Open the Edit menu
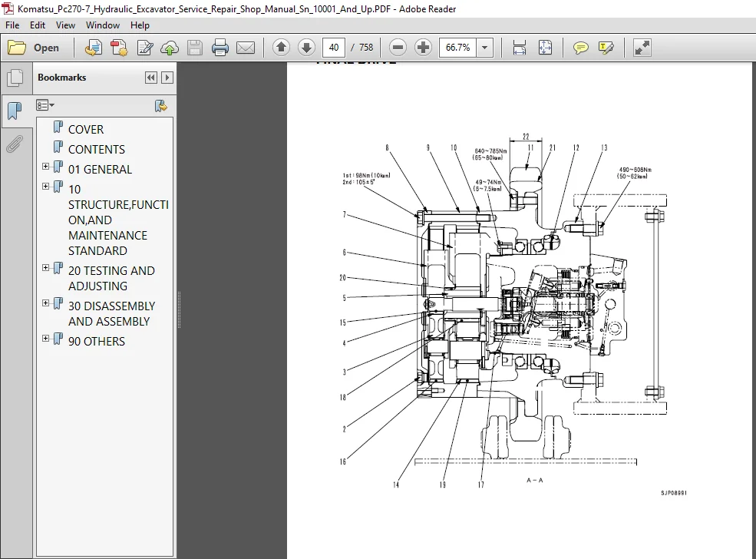756x559 pixels. tap(37, 25)
